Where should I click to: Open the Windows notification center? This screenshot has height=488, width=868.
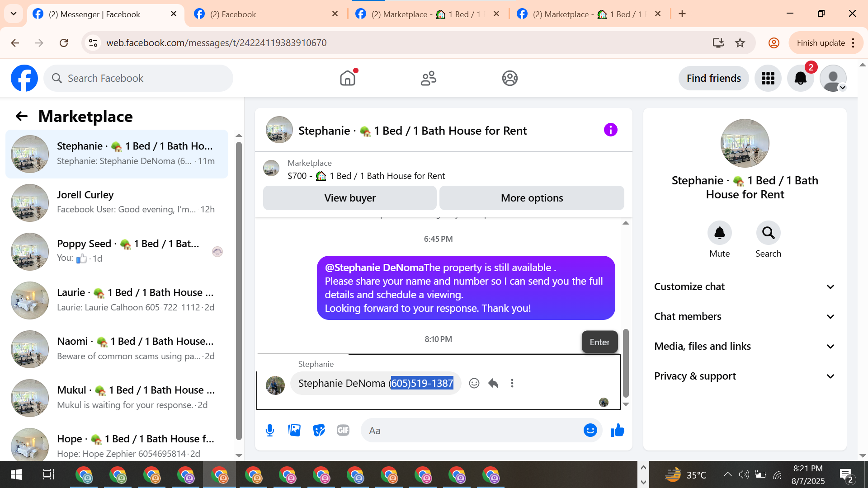tap(846, 475)
